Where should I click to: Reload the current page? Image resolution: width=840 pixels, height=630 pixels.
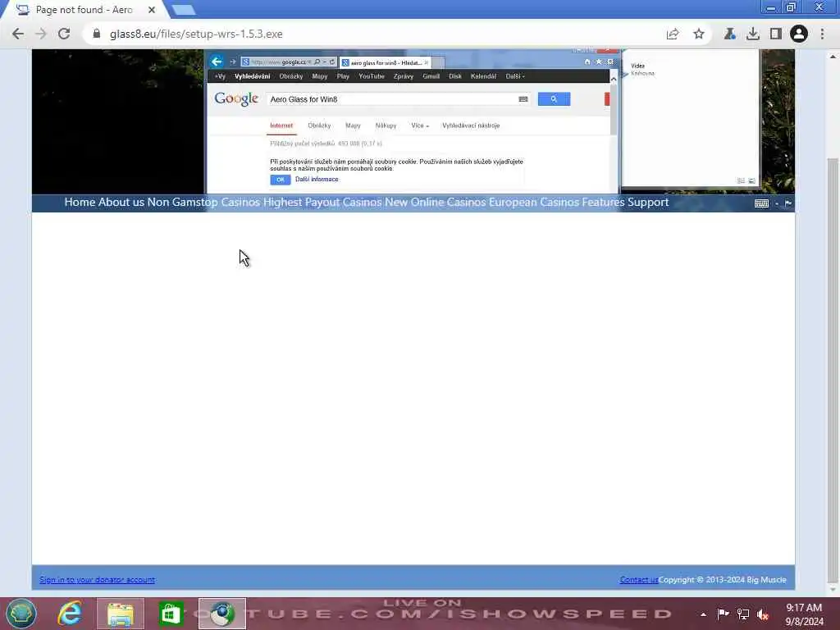(x=64, y=34)
